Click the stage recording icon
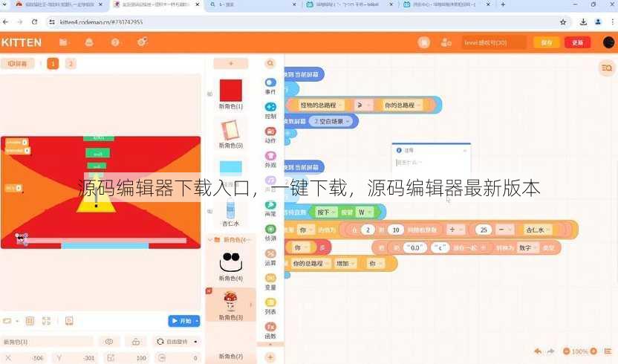618x364 pixels. (69, 321)
